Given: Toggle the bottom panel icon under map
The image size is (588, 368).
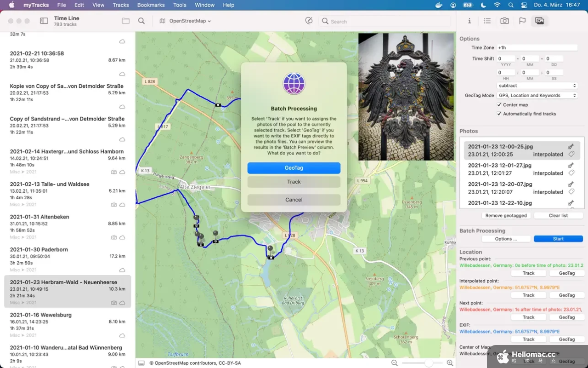Looking at the screenshot, I should [x=141, y=363].
